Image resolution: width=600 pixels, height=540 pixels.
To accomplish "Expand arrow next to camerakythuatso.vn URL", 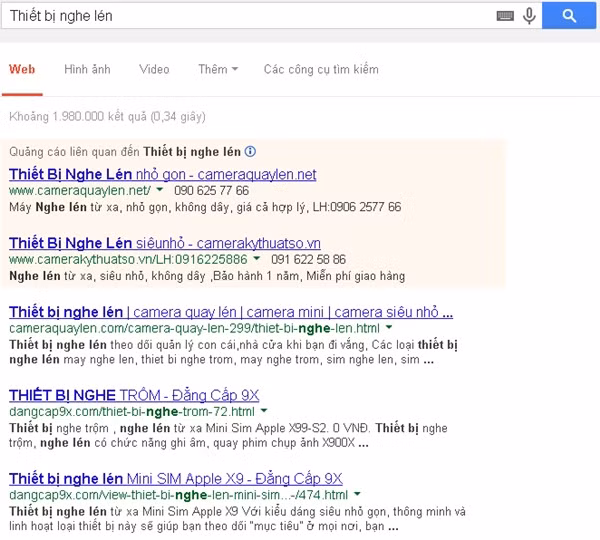I will (257, 258).
